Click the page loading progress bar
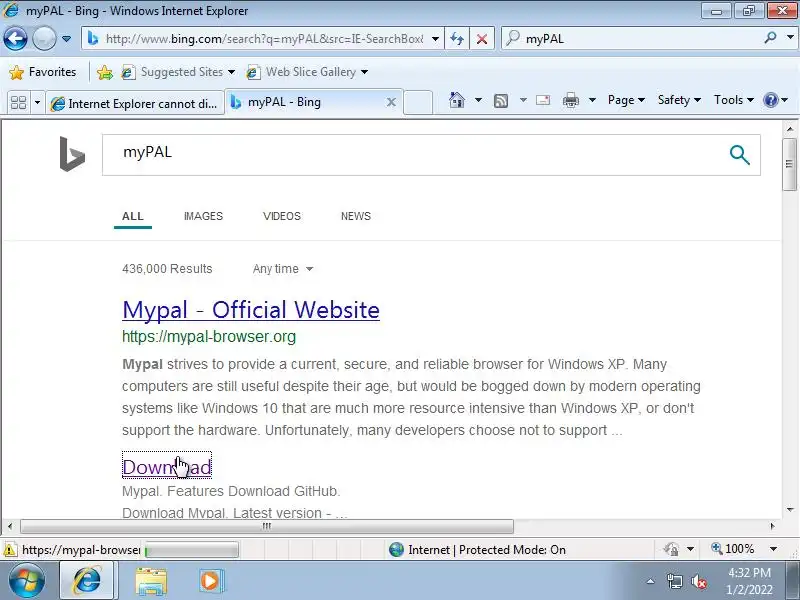Screen dimensions: 800x600 point(191,550)
